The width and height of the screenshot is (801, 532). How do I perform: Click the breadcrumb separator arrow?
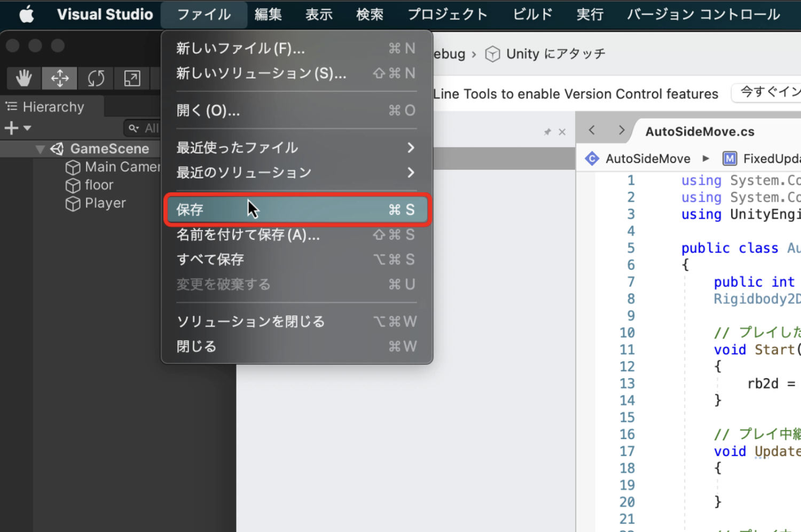706,159
